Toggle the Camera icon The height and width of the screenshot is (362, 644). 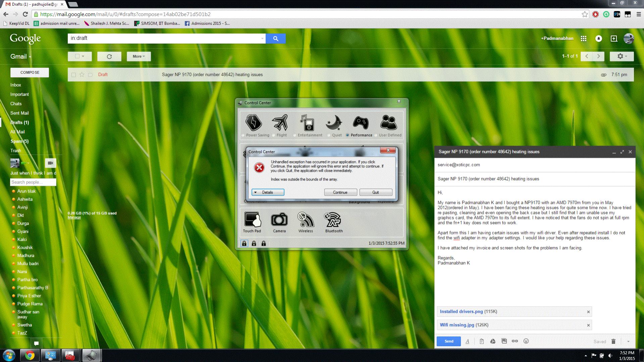click(x=279, y=220)
